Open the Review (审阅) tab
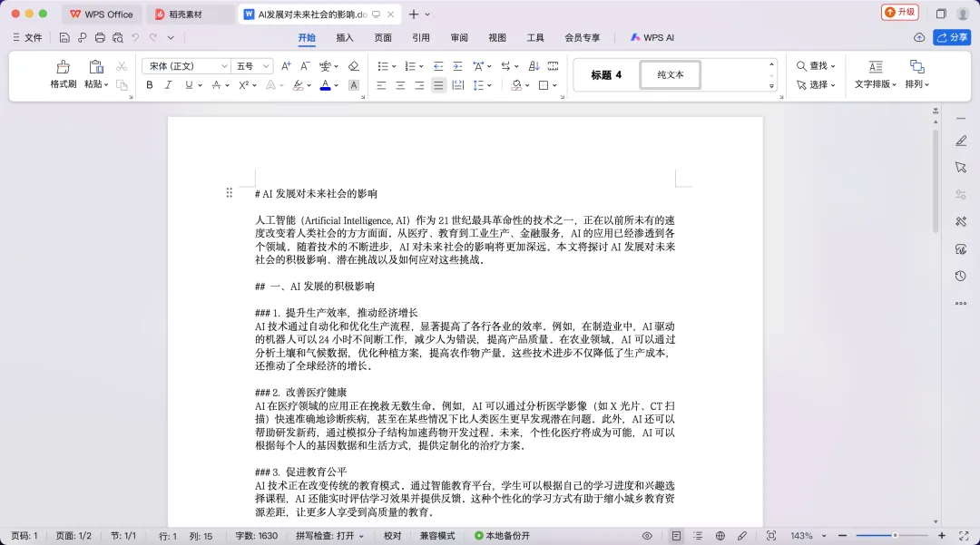The image size is (980, 545). [459, 37]
